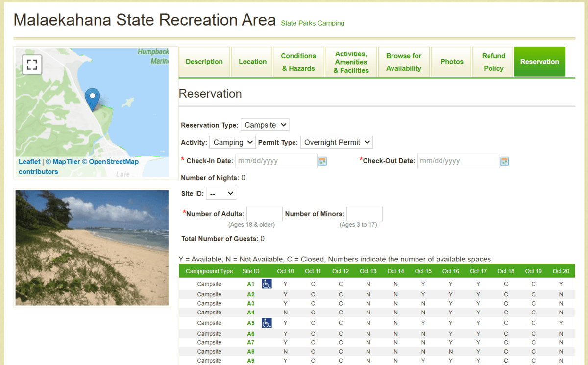
Task: Click the Oct 20 column header
Action: tap(561, 271)
